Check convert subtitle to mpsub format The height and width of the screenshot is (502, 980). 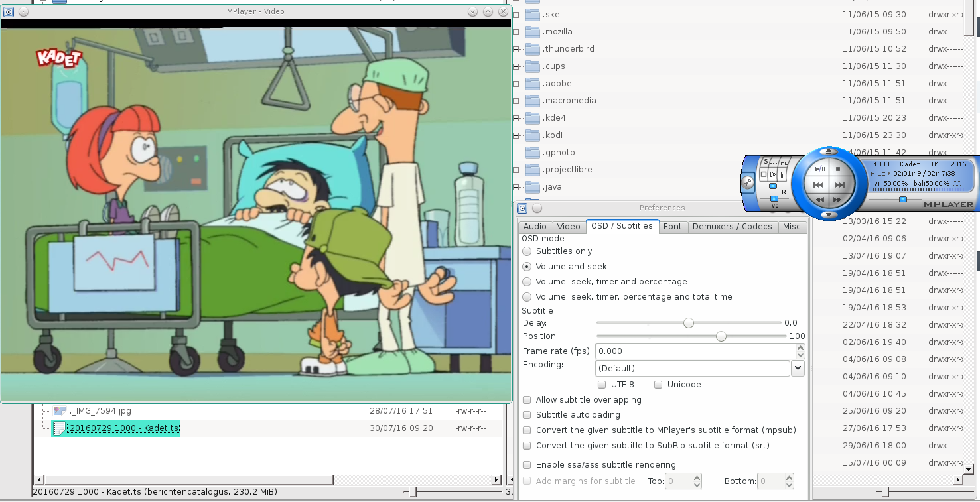(527, 430)
